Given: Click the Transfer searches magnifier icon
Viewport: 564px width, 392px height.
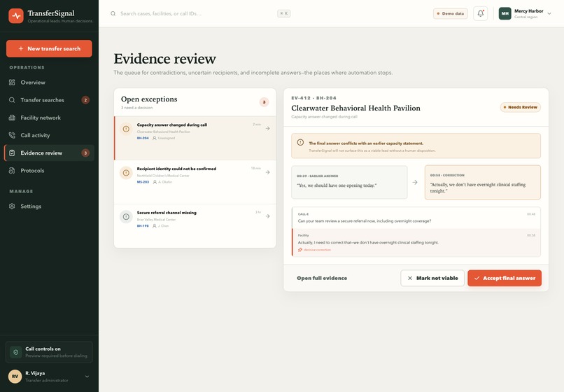Looking at the screenshot, I should point(12,100).
